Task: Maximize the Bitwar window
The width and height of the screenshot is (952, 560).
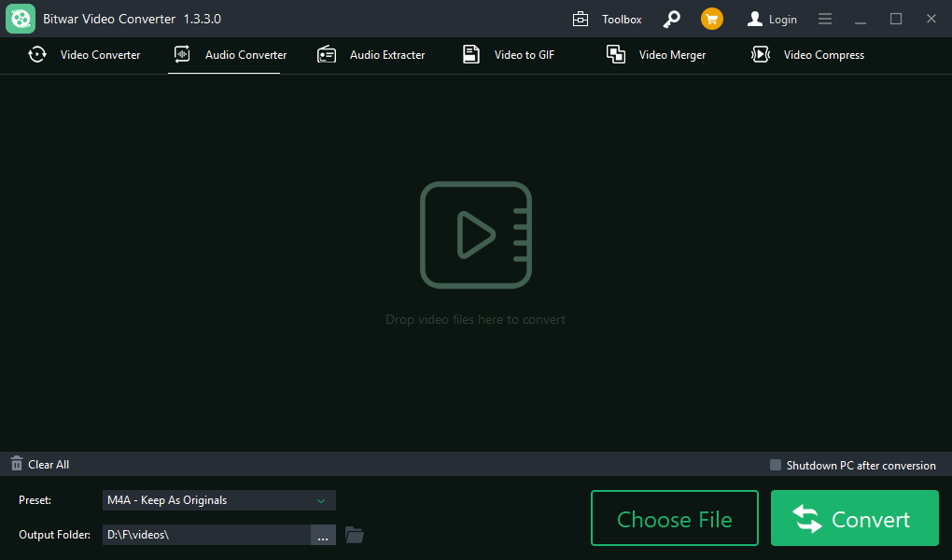Action: pyautogui.click(x=896, y=19)
